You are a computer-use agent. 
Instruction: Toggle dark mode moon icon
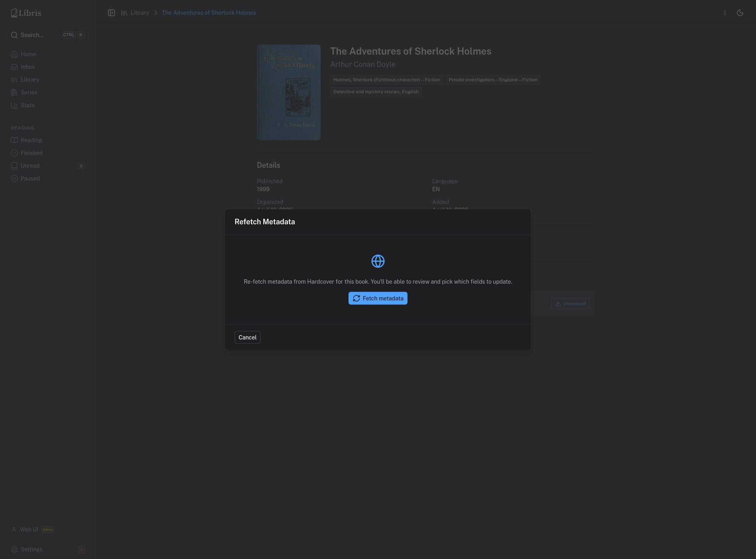click(740, 13)
